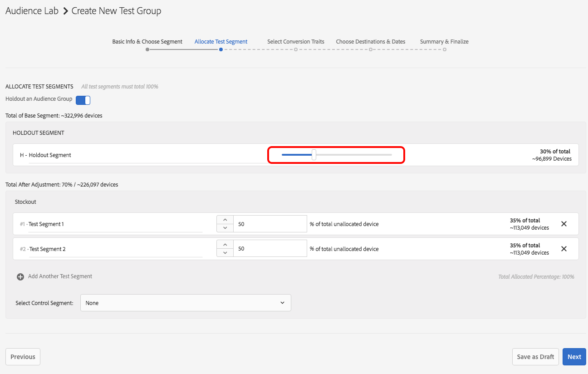Click Audience Lab breadcrumb link
The height and width of the screenshot is (374, 588).
point(32,11)
